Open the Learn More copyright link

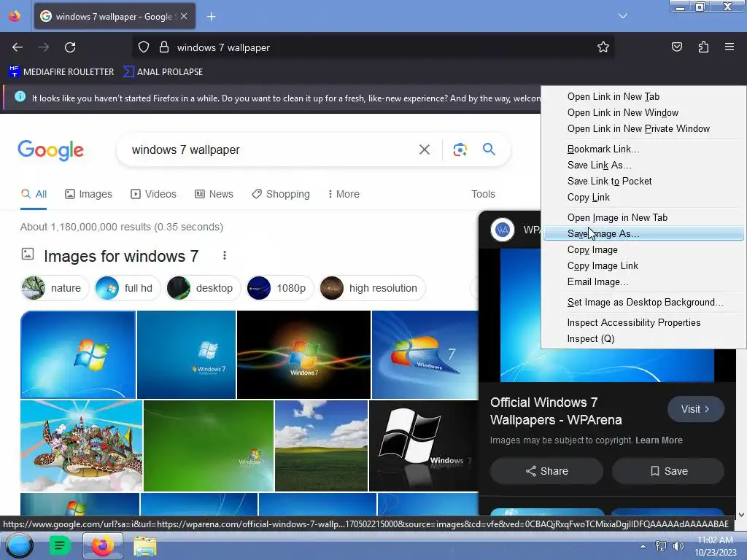659,440
